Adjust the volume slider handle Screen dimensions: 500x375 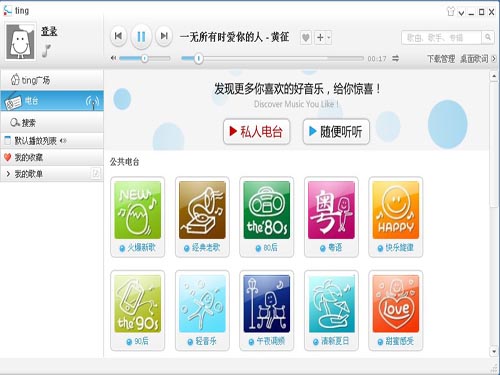[144, 58]
